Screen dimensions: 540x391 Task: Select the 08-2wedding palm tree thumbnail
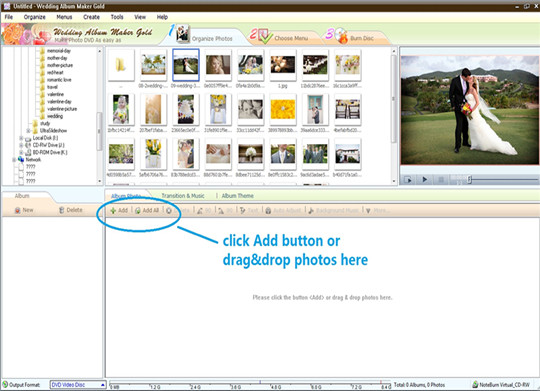click(x=153, y=65)
